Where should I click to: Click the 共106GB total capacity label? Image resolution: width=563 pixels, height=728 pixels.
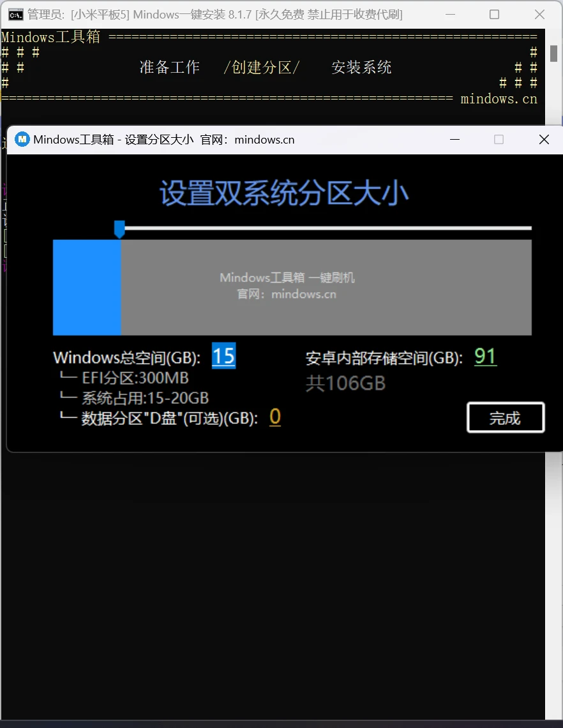[345, 383]
